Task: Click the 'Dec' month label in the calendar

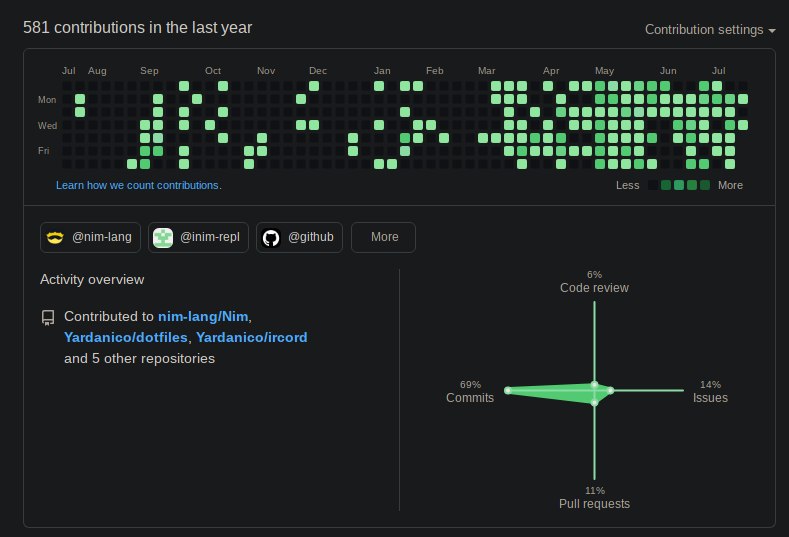Action: [318, 71]
